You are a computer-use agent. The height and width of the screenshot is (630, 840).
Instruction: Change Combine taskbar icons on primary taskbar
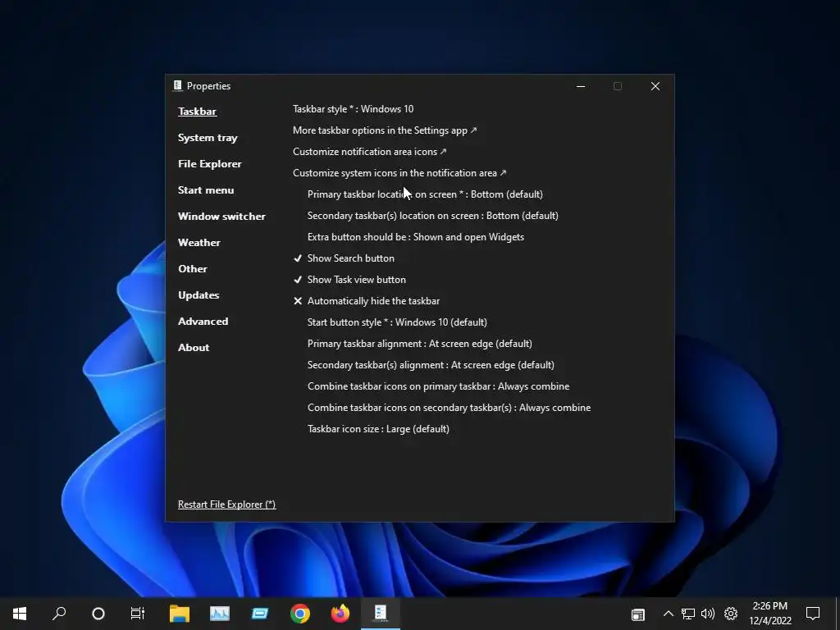(438, 386)
